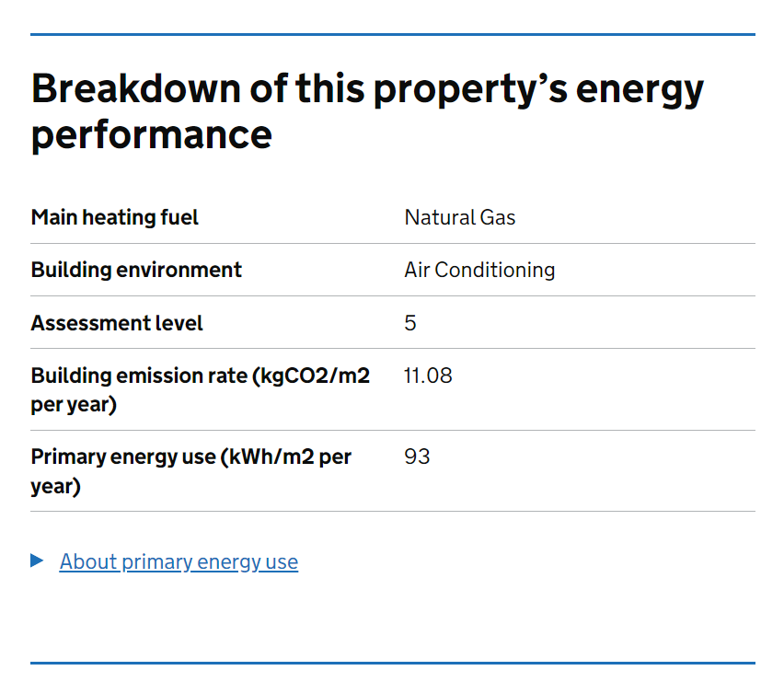
Task: Click the Building emission rate label
Action: point(200,389)
